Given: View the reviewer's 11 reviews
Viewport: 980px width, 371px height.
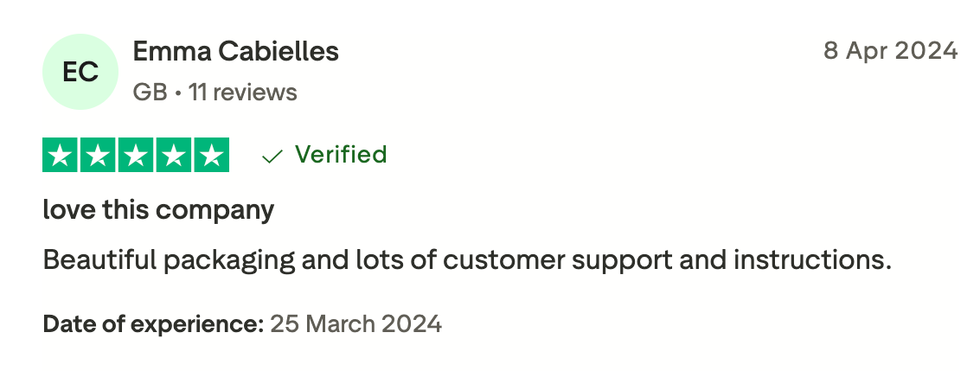Looking at the screenshot, I should point(242,93).
